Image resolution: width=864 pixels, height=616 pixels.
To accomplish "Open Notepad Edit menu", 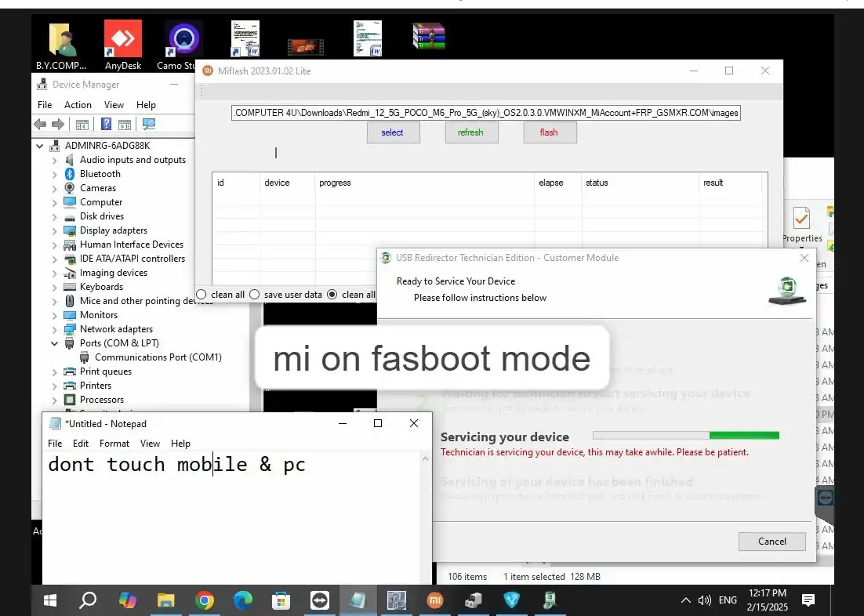I will pos(81,444).
